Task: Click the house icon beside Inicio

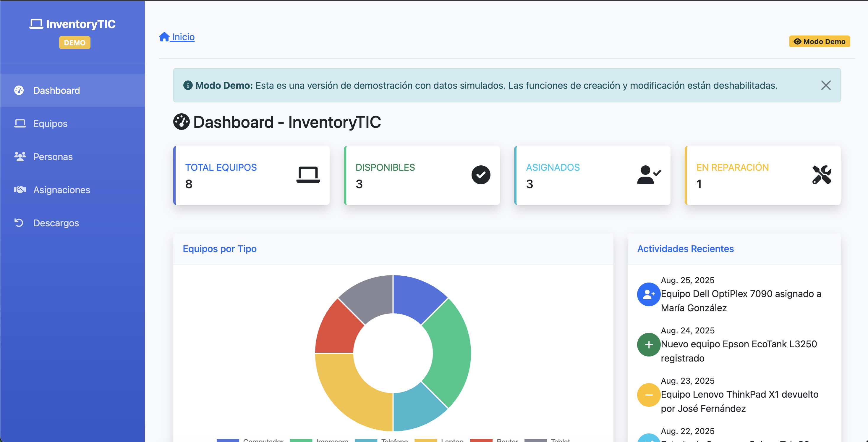Action: click(164, 37)
